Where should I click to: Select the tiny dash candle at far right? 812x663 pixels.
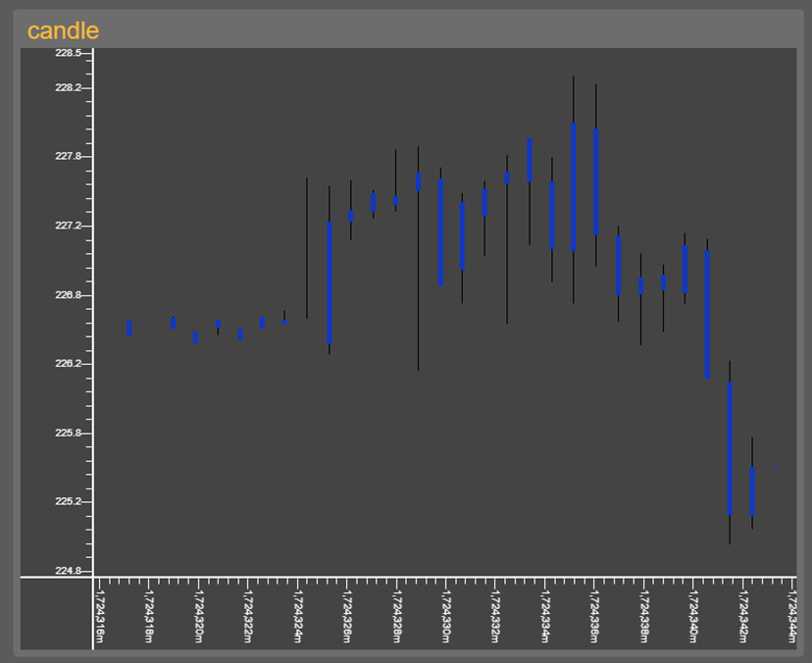click(775, 466)
